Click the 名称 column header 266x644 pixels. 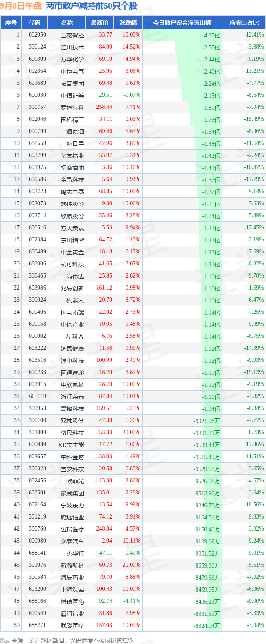pyautogui.click(x=66, y=23)
